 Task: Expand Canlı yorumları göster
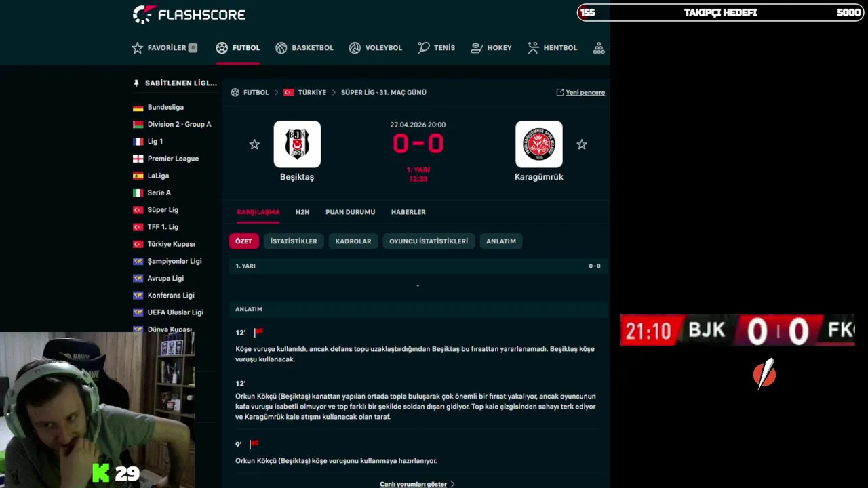[417, 484]
